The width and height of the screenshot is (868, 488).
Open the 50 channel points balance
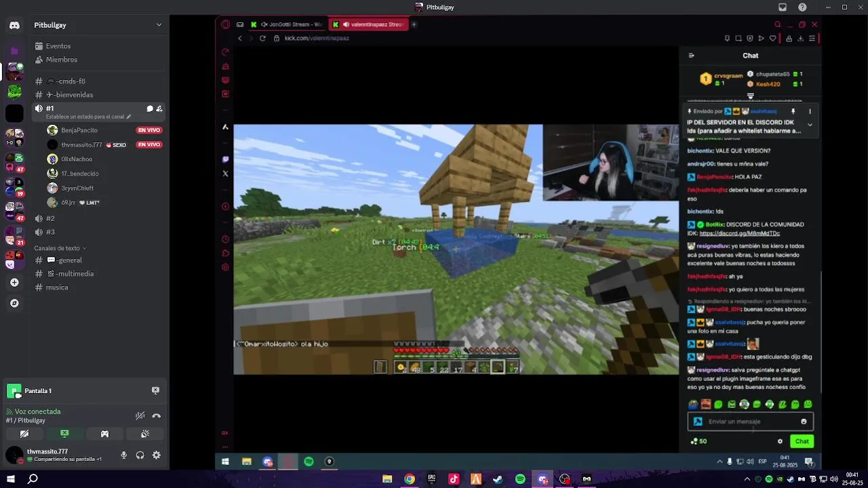698,441
